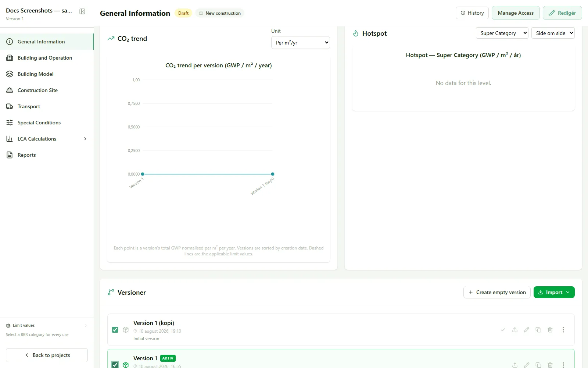Screen dimensions: 588x368
Task: Go Back to projects
Action: (47, 355)
